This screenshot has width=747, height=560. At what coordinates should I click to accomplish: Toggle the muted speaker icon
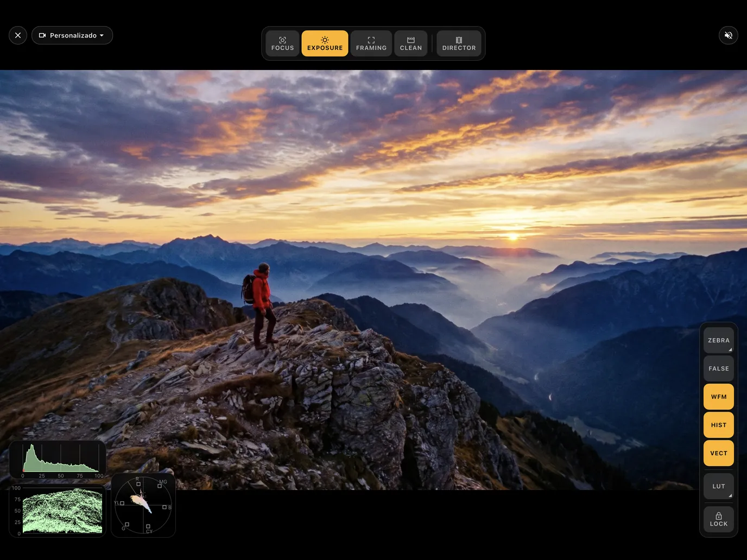click(729, 35)
